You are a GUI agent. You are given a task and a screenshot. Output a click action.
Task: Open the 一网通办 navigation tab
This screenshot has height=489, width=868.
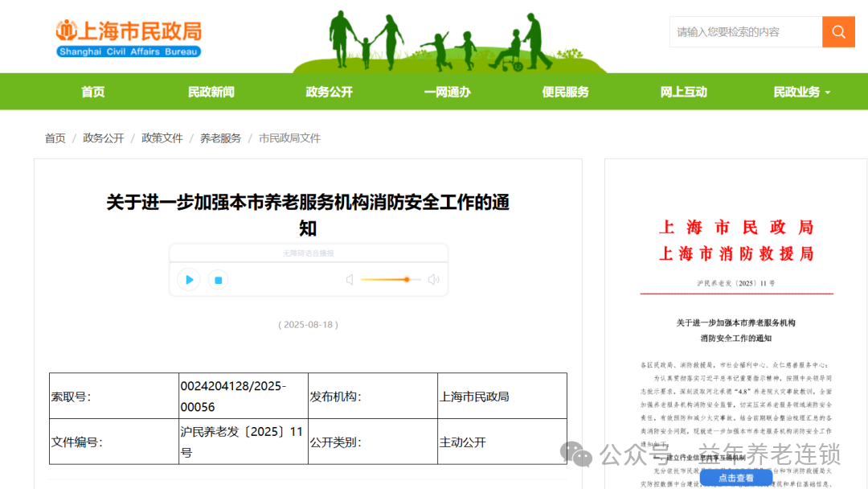448,92
